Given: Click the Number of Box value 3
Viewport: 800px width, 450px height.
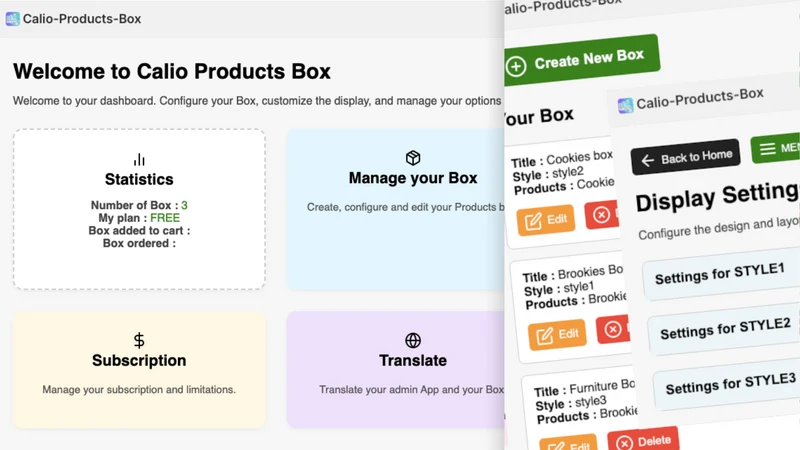Looking at the screenshot, I should [184, 205].
